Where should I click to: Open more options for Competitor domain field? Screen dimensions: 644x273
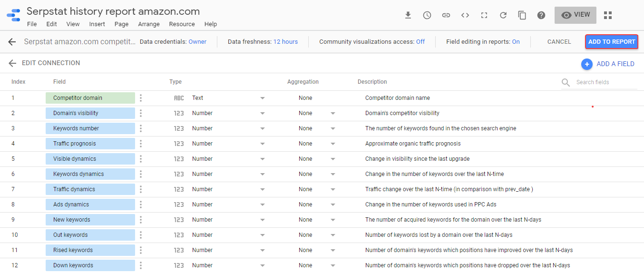[141, 98]
